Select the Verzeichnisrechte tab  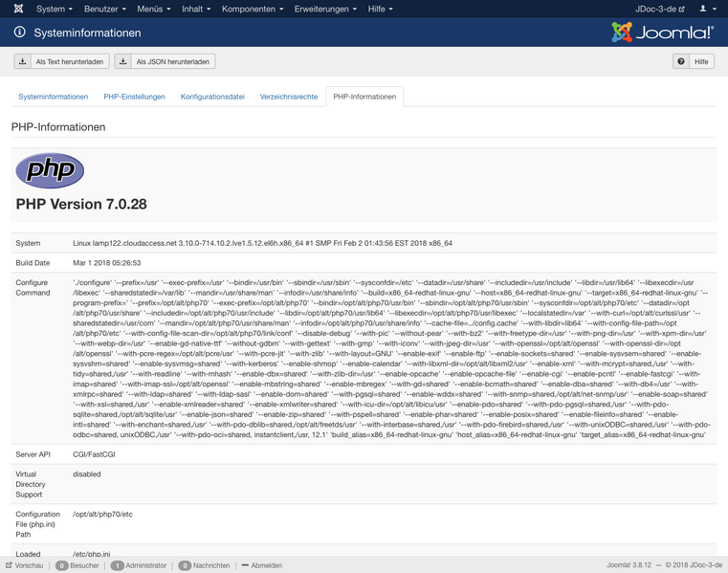[x=289, y=97]
